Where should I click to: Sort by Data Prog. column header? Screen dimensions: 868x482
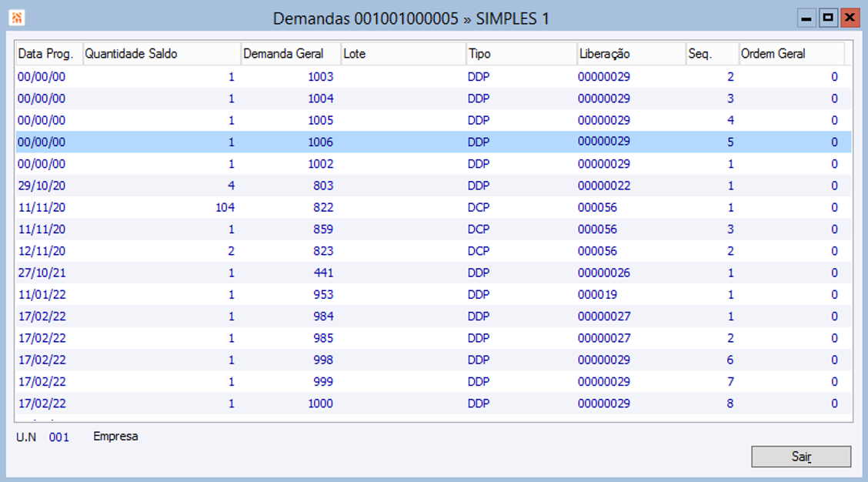[x=49, y=54]
